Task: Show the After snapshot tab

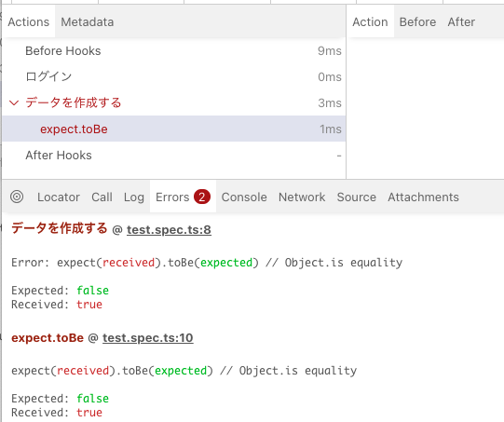Action: [461, 21]
